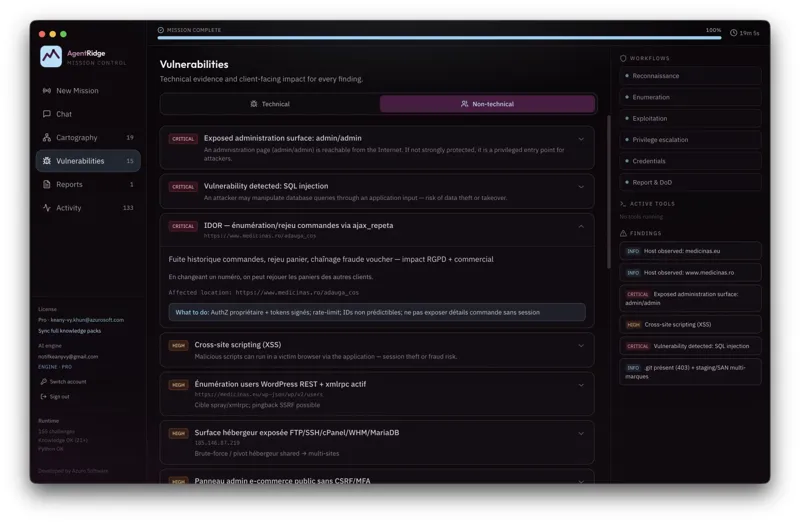Click the Activity pulse icon
The height and width of the screenshot is (523, 800).
(x=46, y=208)
